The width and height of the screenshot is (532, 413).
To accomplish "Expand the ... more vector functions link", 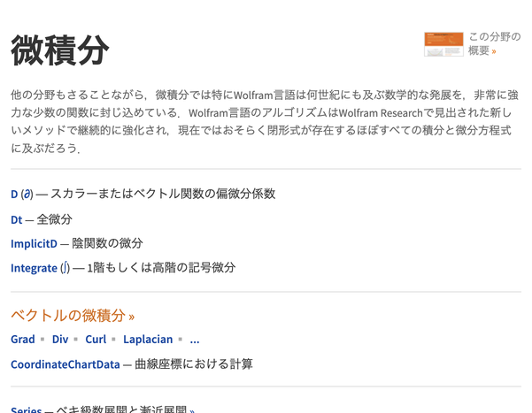I will coord(195,340).
